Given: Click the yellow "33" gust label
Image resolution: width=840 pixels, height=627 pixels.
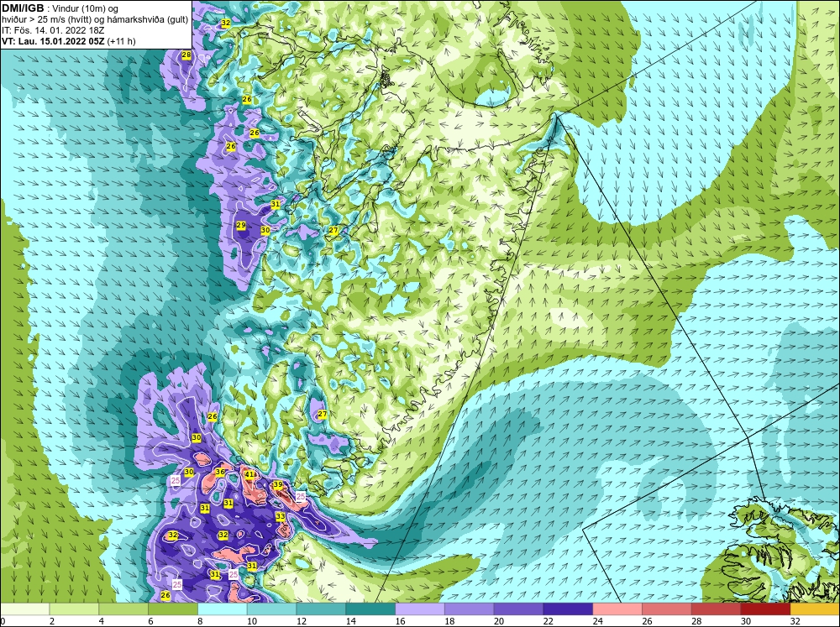Looking at the screenshot, I should pyautogui.click(x=281, y=516).
